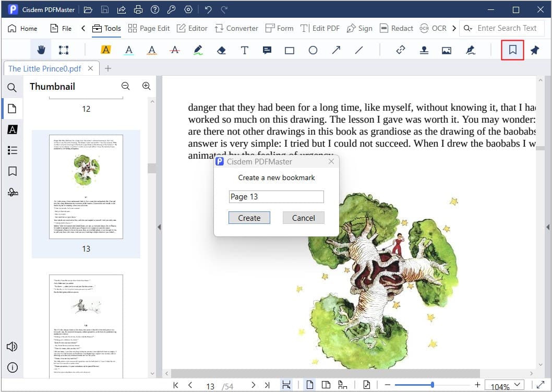Open Bookmarks panel in left sidebar
552x392 pixels.
point(13,171)
